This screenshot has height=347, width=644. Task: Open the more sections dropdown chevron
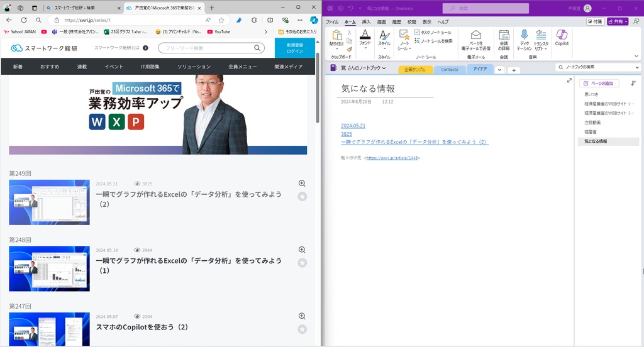(x=499, y=70)
